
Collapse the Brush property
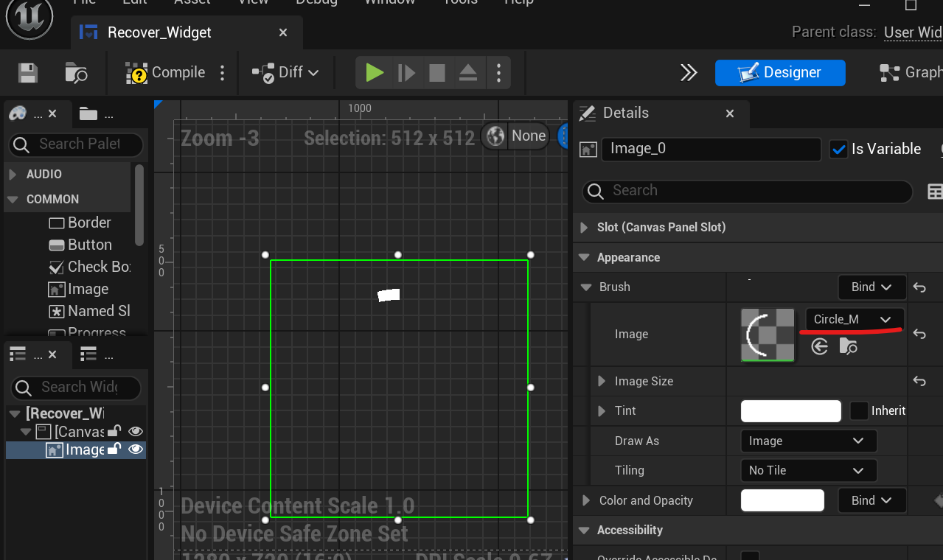point(586,287)
